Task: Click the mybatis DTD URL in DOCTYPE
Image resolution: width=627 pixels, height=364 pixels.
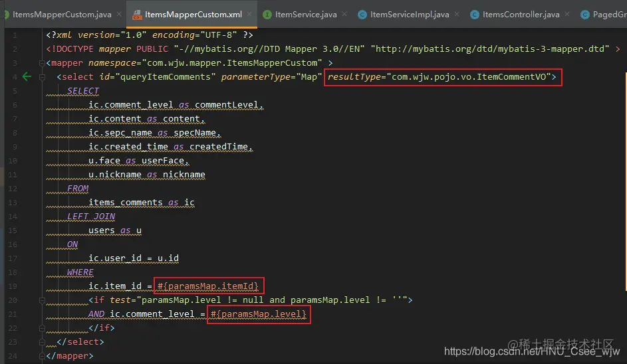Action: (490, 48)
